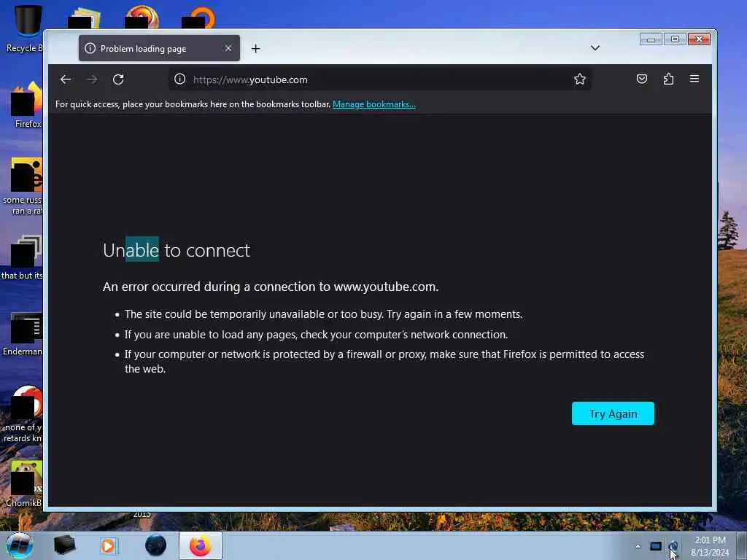Open the Manage bookmarks link

pyautogui.click(x=374, y=104)
